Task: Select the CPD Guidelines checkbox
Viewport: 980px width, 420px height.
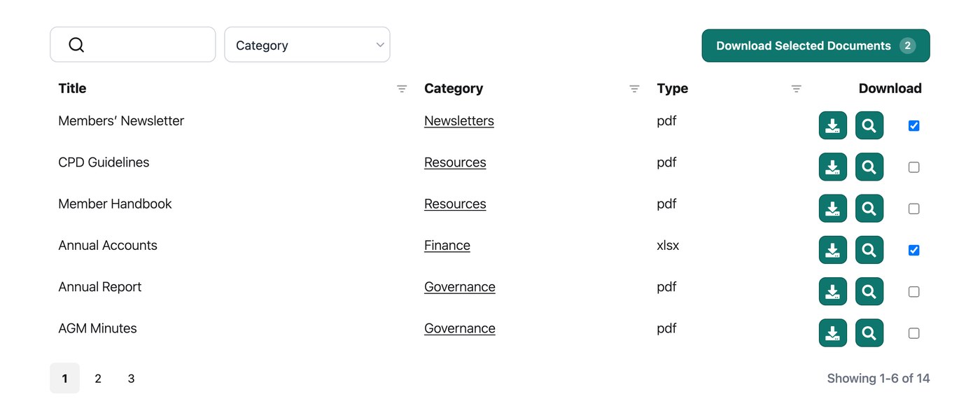Action: (913, 167)
